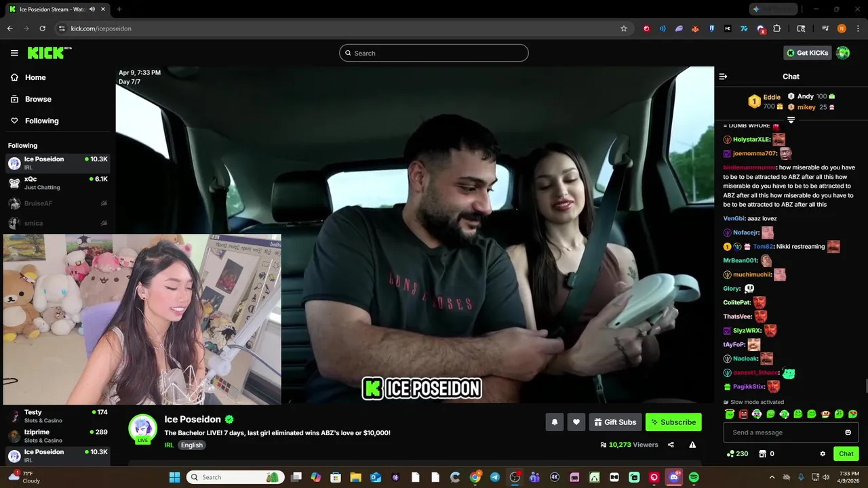
Task: Open the hamburger sidebar menu
Action: [x=14, y=53]
